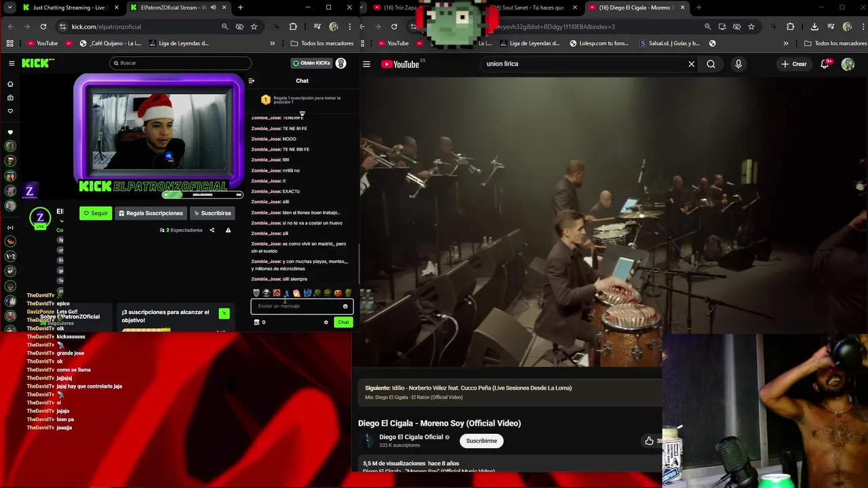The height and width of the screenshot is (488, 868).
Task: Open YouTube guide hamburger menu
Action: (x=366, y=64)
